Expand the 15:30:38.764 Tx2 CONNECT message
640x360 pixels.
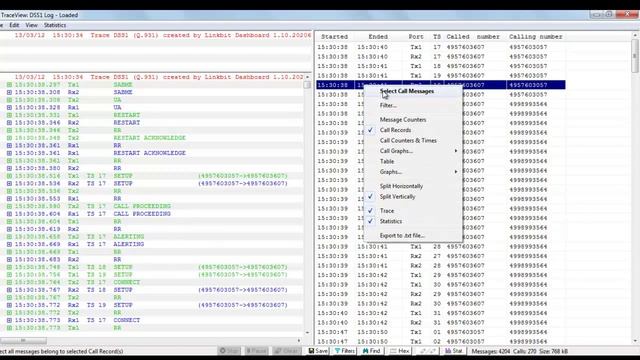pos(9,282)
